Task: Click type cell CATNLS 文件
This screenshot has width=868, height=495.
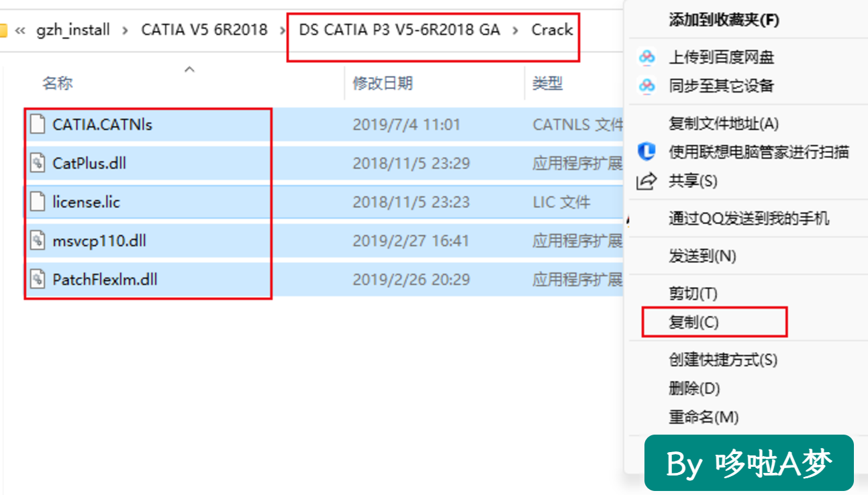Action: tap(578, 125)
